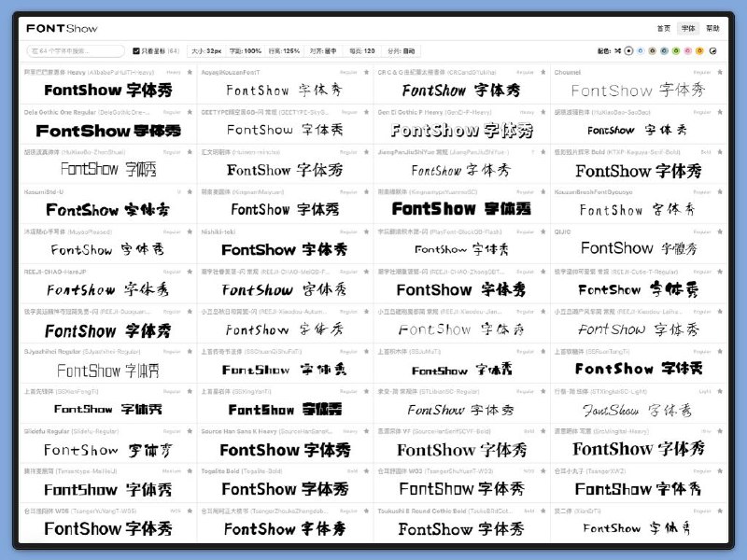Image resolution: width=747 pixels, height=560 pixels.
Task: Toggle star on JiangPanJiuShiYue font
Action: [x=543, y=152]
